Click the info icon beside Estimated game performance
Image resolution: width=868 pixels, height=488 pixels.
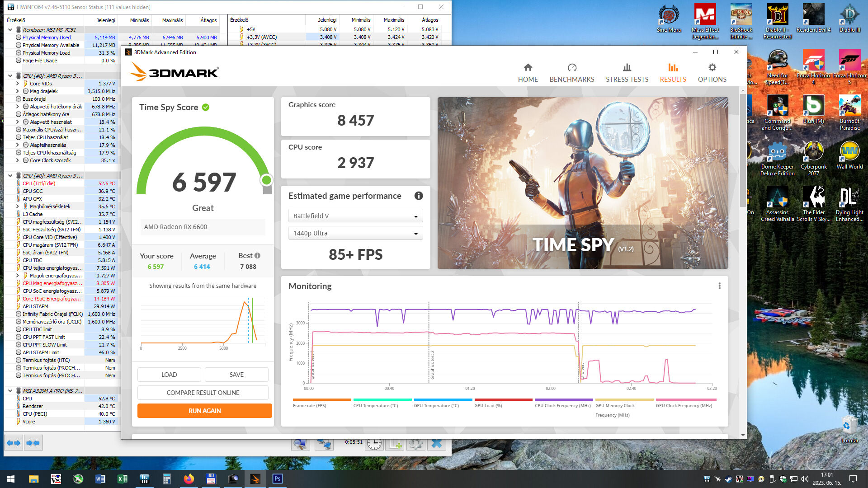click(x=419, y=196)
